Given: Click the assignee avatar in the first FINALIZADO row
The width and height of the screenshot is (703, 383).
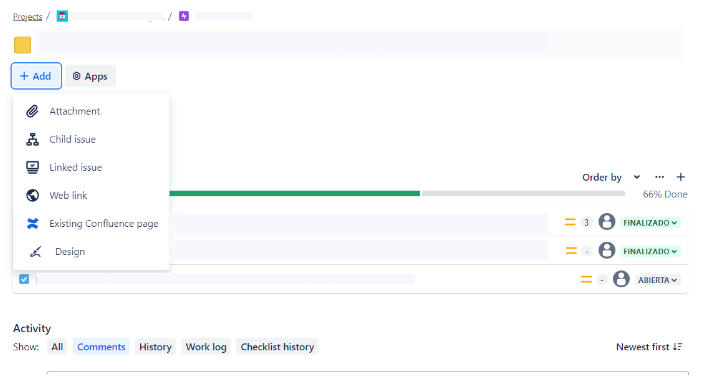Looking at the screenshot, I should pos(607,222).
